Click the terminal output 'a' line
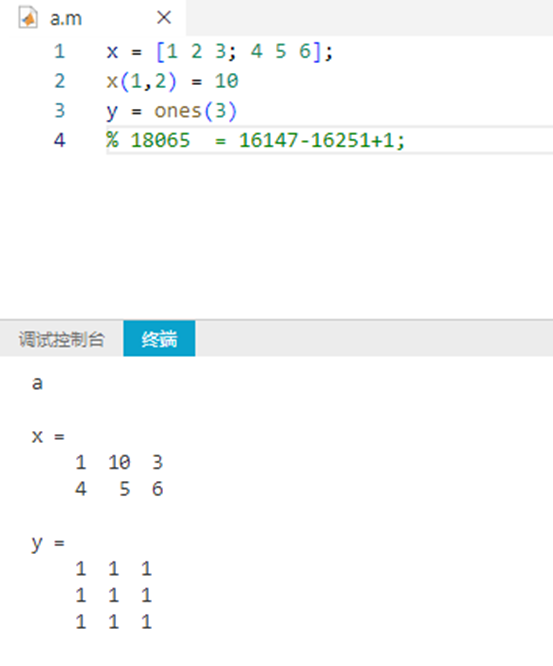The image size is (553, 666). click(37, 383)
